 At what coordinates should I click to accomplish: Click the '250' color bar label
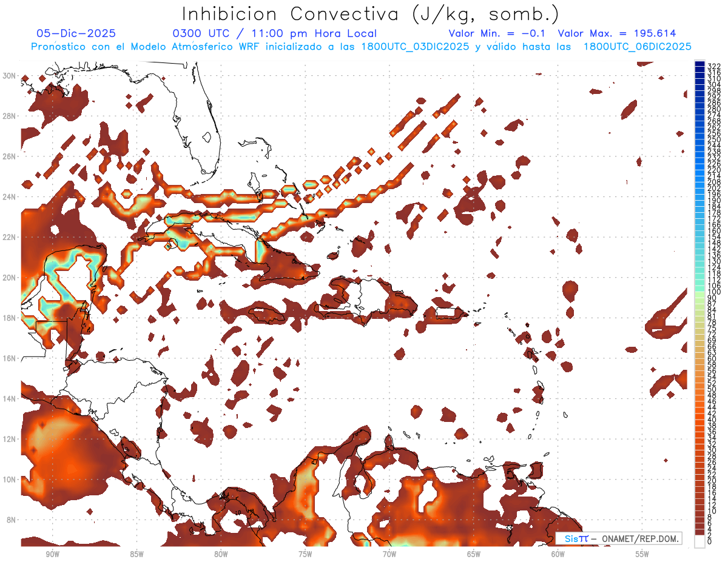point(714,139)
